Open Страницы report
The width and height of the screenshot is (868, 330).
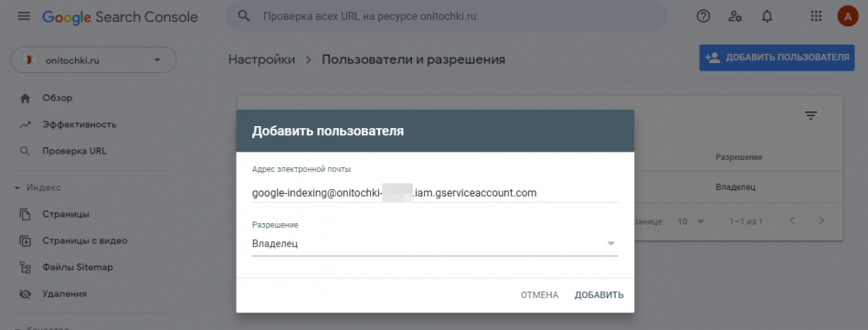click(x=66, y=214)
